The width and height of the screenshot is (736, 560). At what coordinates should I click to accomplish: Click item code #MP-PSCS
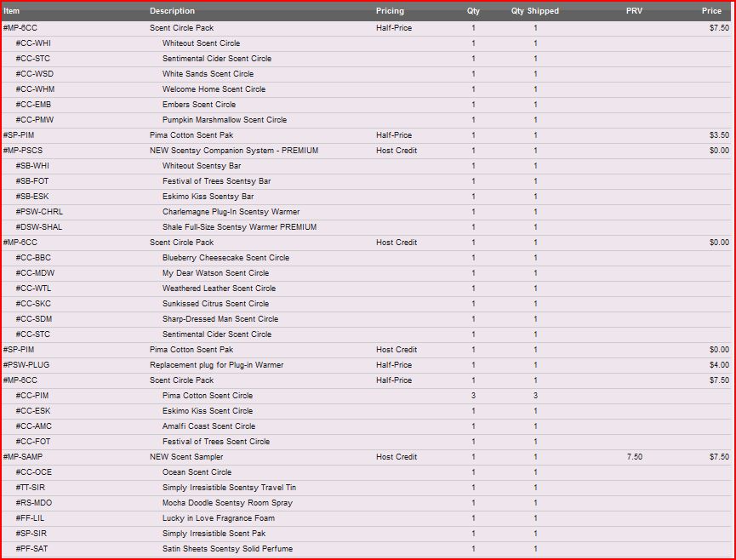[x=23, y=150]
